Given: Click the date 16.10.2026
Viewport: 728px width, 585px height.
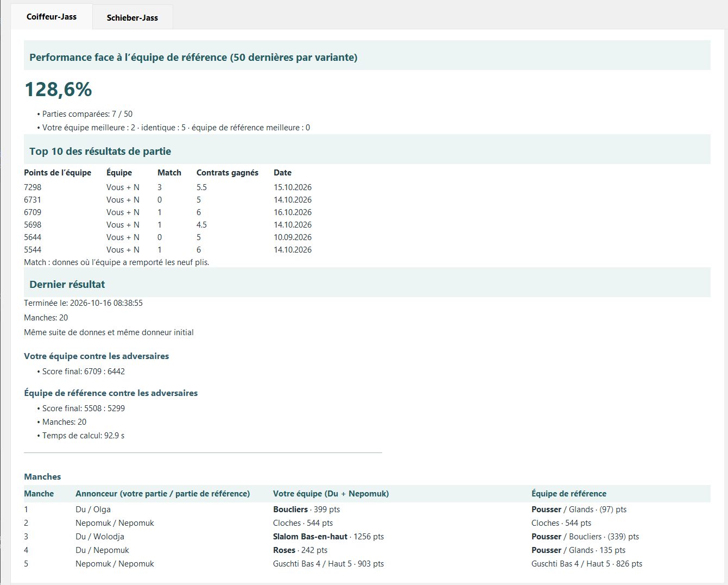Looking at the screenshot, I should click(293, 212).
